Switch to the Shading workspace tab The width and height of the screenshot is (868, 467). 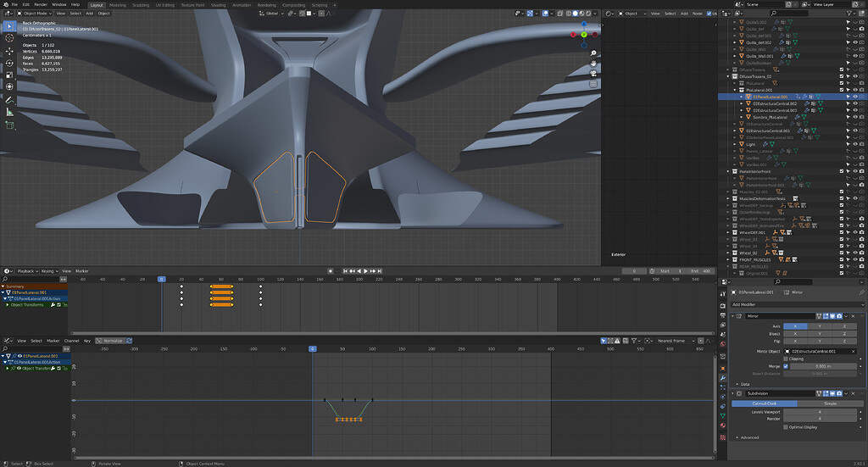[x=218, y=5]
